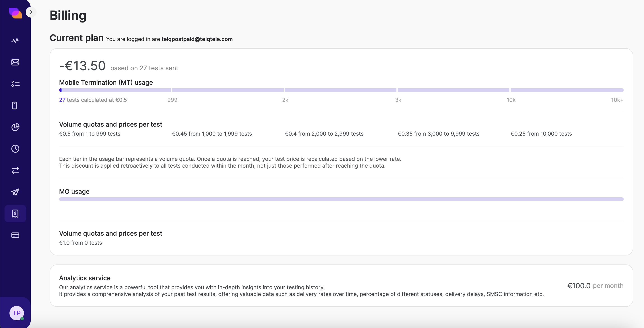The width and height of the screenshot is (644, 328).
Task: Click the app logo in the sidebar
Action: pos(15,13)
